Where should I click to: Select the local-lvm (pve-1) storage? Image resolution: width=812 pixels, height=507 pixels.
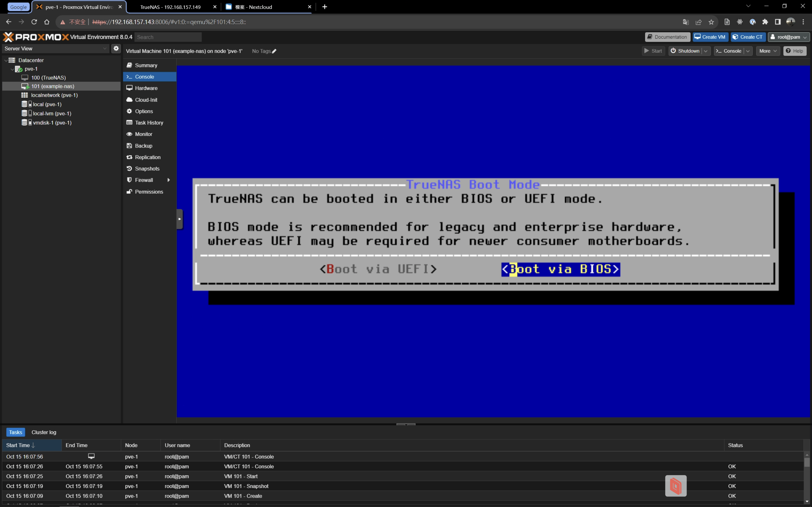[52, 113]
